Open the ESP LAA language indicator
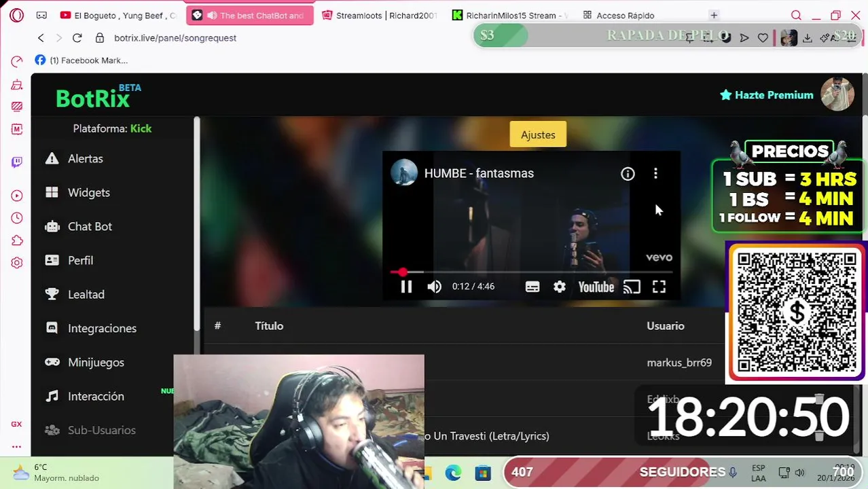 pos(759,473)
